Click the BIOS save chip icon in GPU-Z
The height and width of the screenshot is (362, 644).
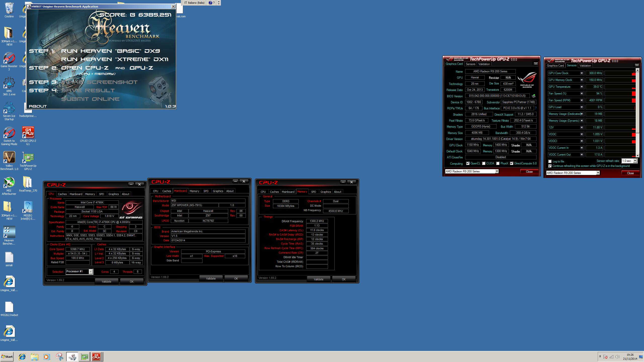533,96
